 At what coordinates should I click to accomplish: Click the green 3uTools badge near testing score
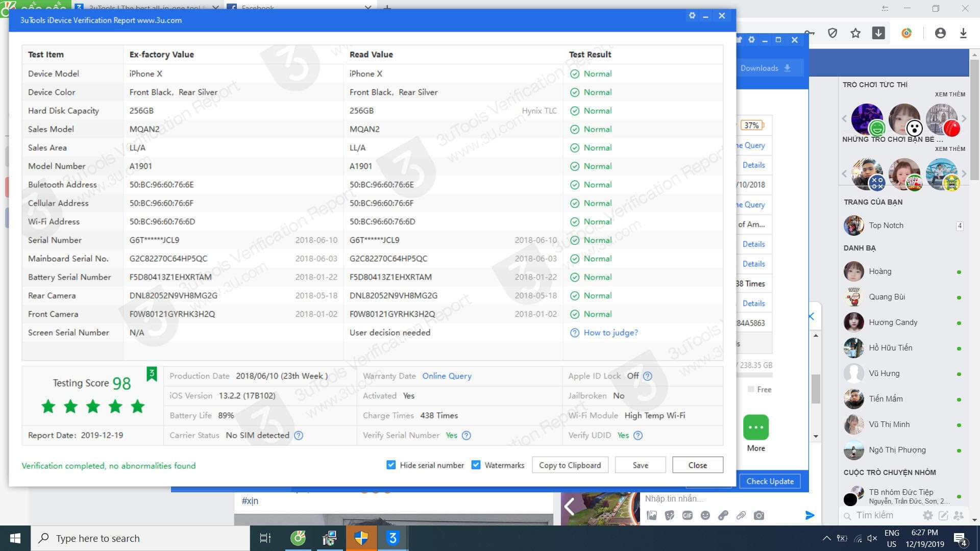click(x=152, y=374)
